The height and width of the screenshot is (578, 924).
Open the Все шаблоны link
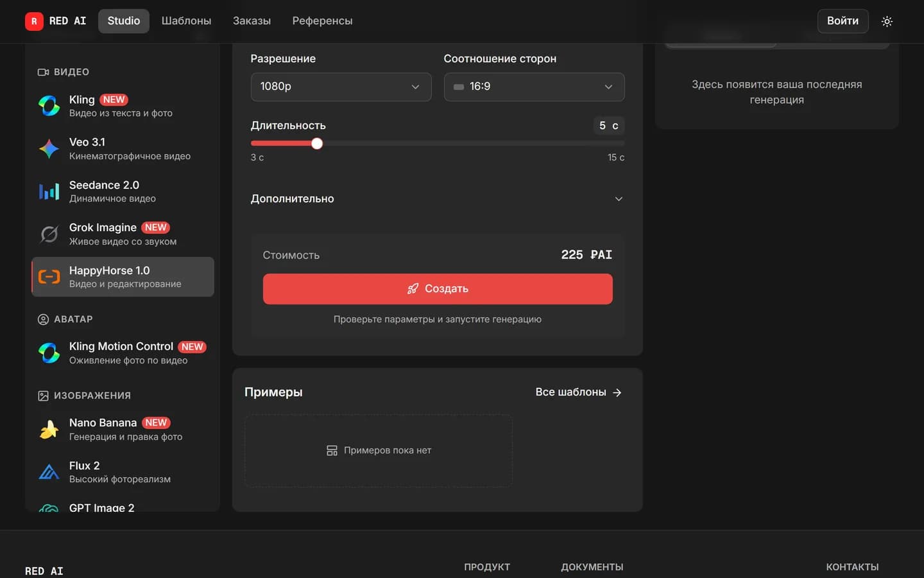578,392
